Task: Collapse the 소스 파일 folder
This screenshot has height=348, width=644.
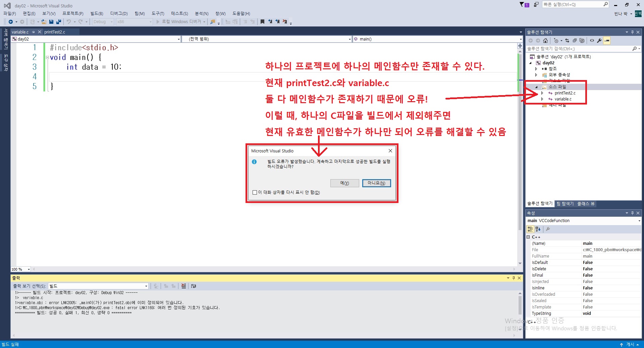Action: (536, 87)
